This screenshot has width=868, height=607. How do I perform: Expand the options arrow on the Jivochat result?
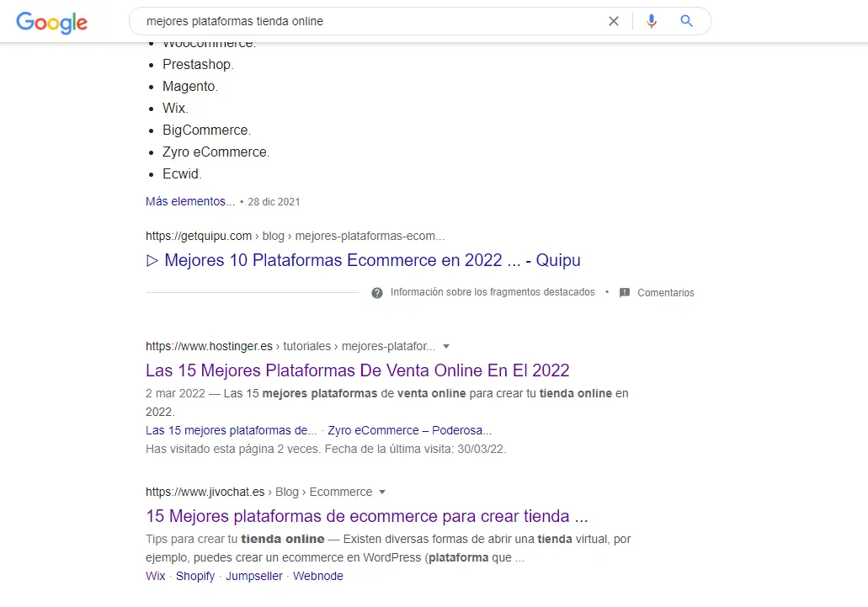(x=383, y=492)
